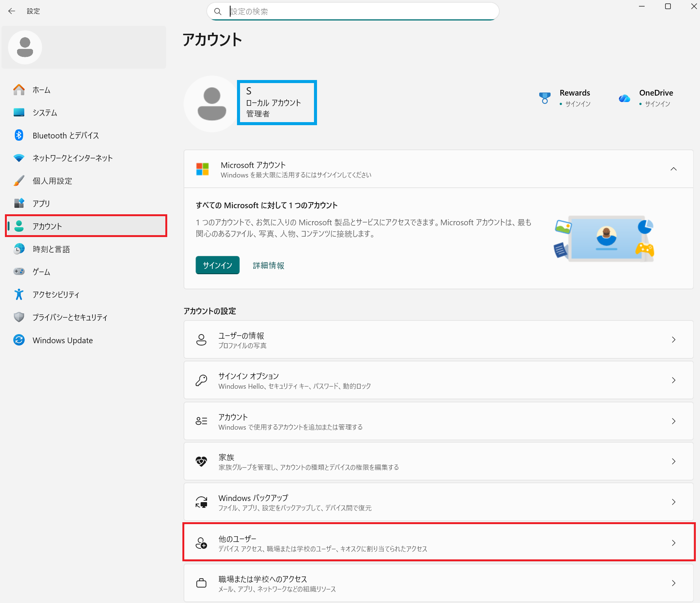Open アクセシビリティ settings
The width and height of the screenshot is (700, 603).
coord(56,294)
